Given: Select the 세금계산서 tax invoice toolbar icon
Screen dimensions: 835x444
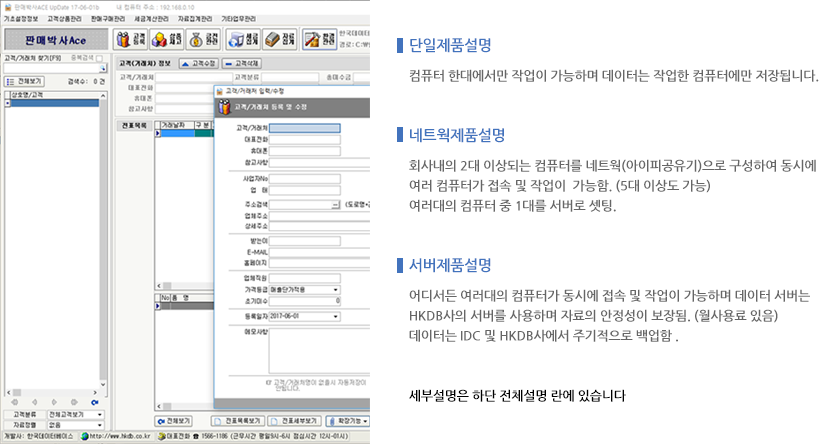Looking at the screenshot, I should 239,40.
